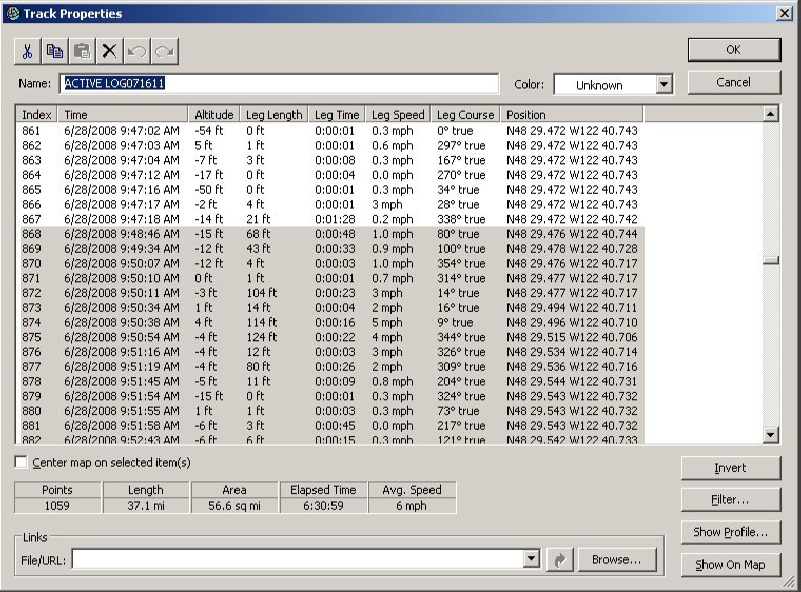Click the scrollbar down arrow
This screenshot has height=592, width=801.
pos(770,435)
